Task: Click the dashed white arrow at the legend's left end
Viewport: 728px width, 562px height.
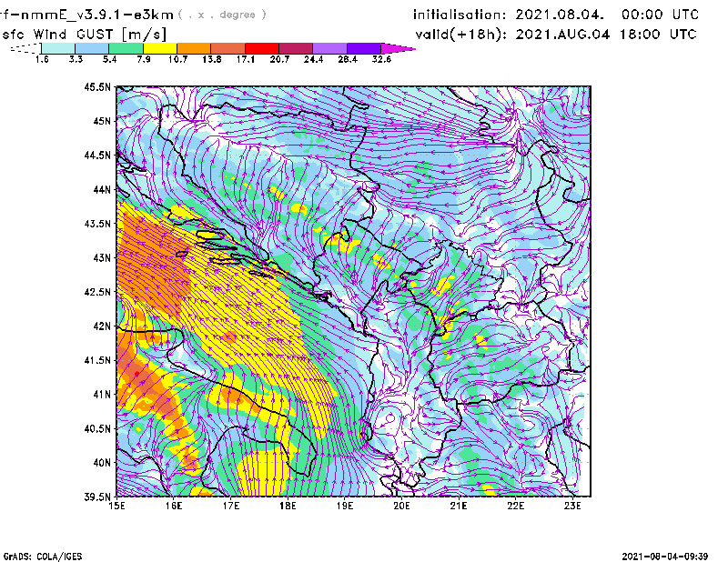Action: 25,48
